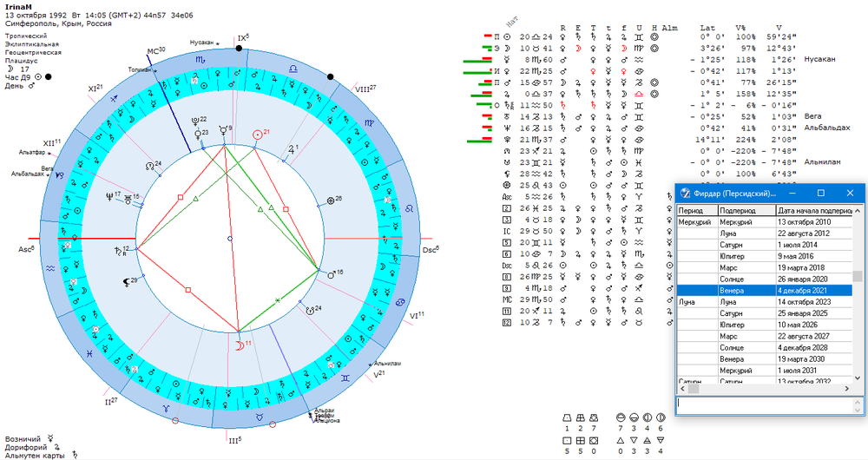This screenshot has width=868, height=460.
Task: Select the Lilith glyph labeled 29 in the wheel
Action: 127,282
